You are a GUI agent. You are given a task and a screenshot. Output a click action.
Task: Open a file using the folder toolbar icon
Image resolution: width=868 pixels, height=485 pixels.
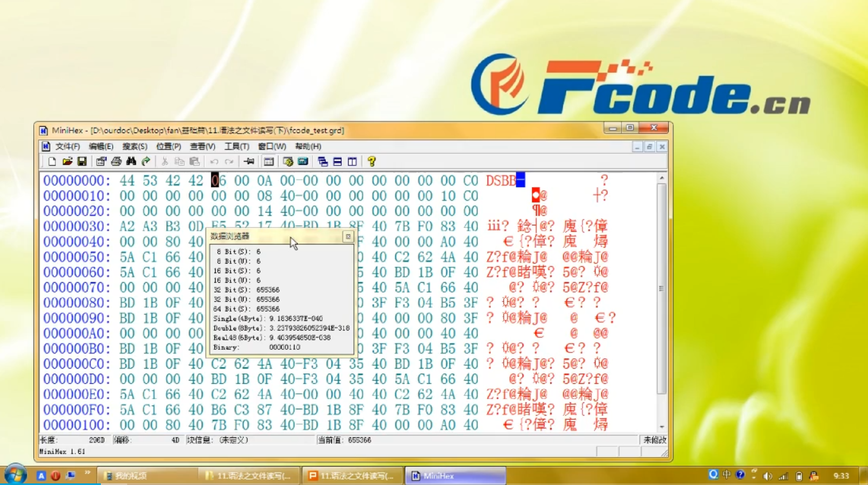pyautogui.click(x=67, y=161)
